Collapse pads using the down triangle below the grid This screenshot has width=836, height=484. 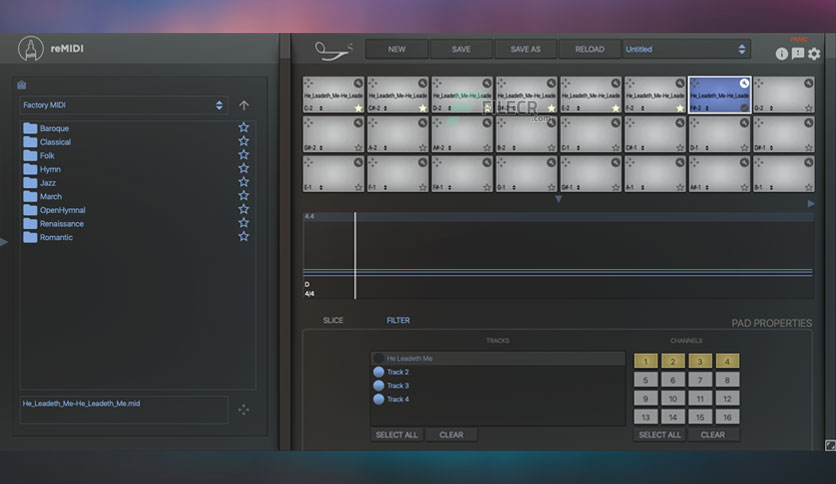click(558, 199)
